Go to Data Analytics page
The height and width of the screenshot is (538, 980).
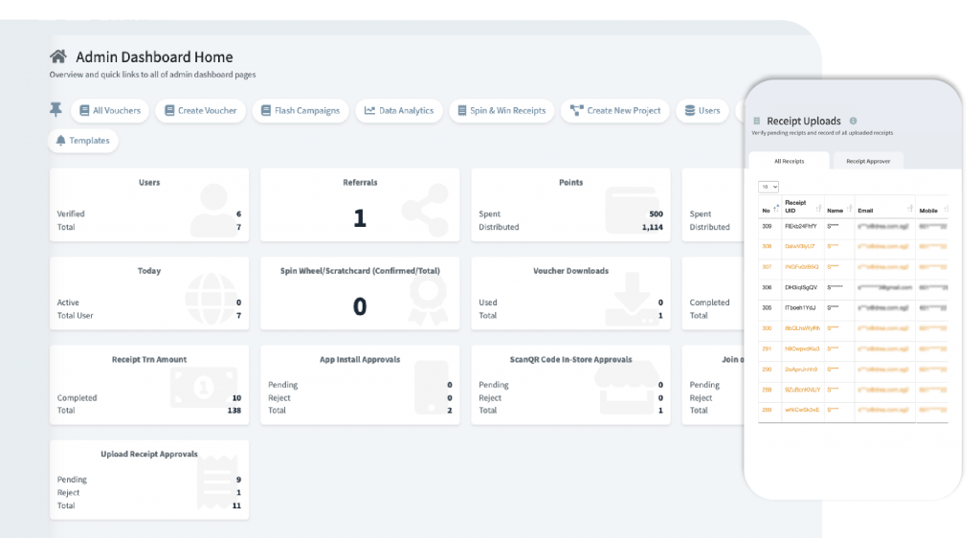click(398, 110)
